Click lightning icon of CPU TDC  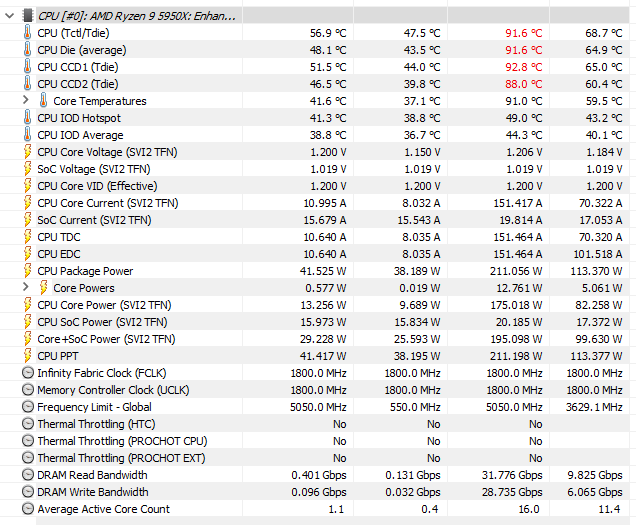pyautogui.click(x=27, y=237)
